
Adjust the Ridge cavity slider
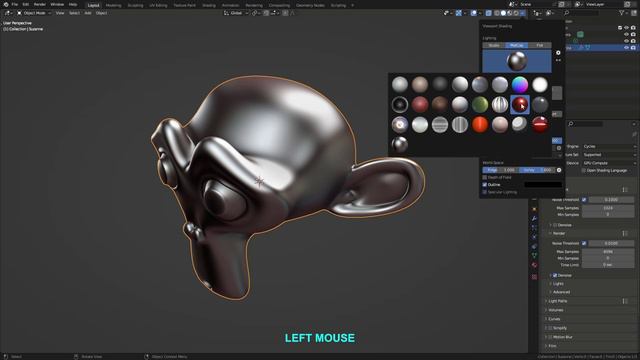pos(501,170)
